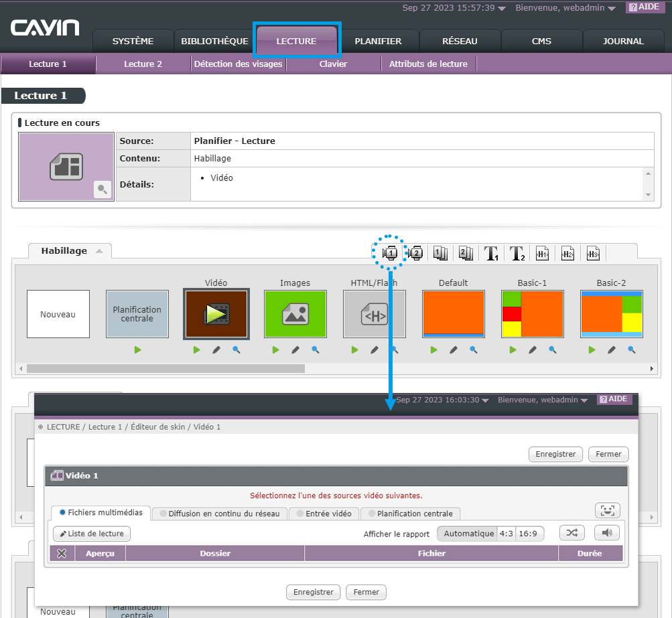This screenshot has width=672, height=618.
Task: Select Fichiers multimédias radio option
Action: [101, 512]
